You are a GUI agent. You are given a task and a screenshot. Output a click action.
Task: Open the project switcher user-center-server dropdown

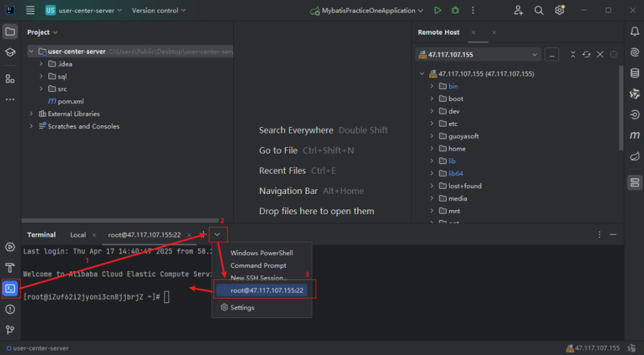pos(84,10)
